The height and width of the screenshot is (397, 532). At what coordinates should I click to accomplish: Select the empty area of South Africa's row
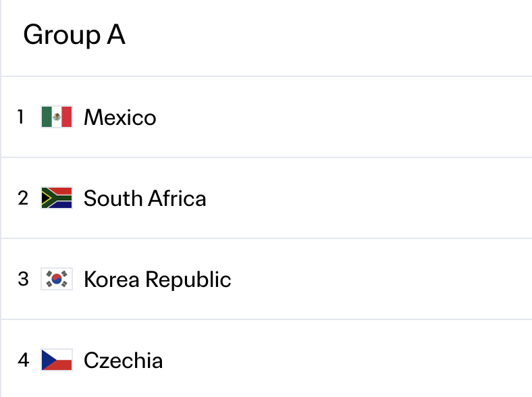(369, 198)
